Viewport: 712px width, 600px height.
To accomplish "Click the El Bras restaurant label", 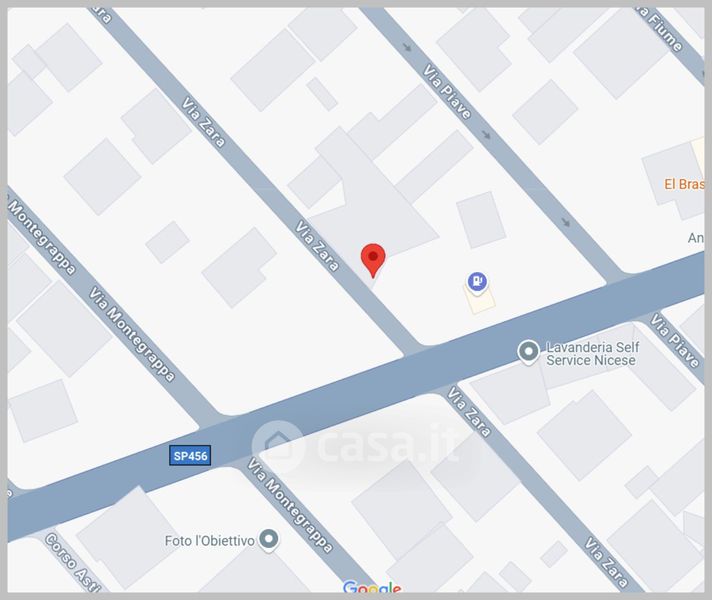I will [x=684, y=184].
